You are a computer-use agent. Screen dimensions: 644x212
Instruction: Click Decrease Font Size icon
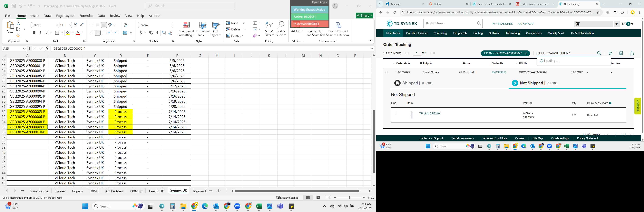click(82, 25)
